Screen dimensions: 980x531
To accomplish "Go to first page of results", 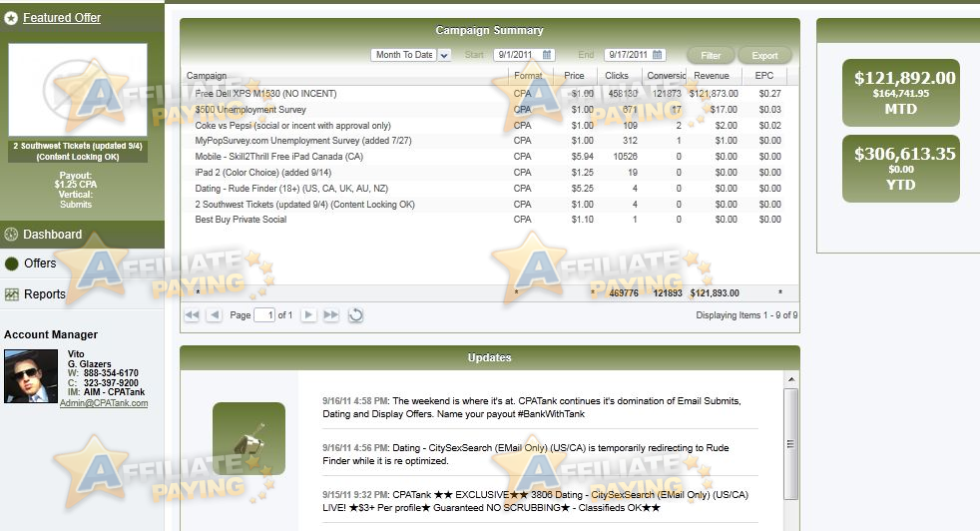I will [x=192, y=315].
